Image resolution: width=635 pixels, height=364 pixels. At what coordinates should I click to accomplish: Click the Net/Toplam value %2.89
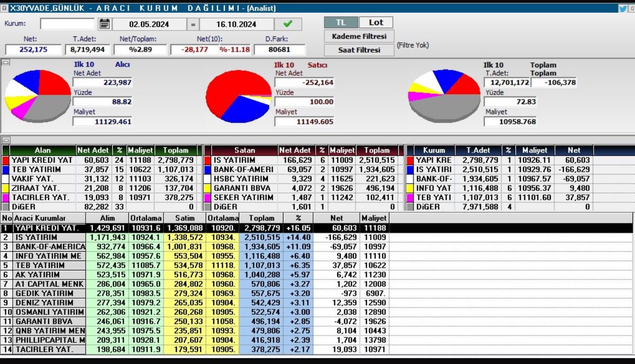[x=141, y=50]
